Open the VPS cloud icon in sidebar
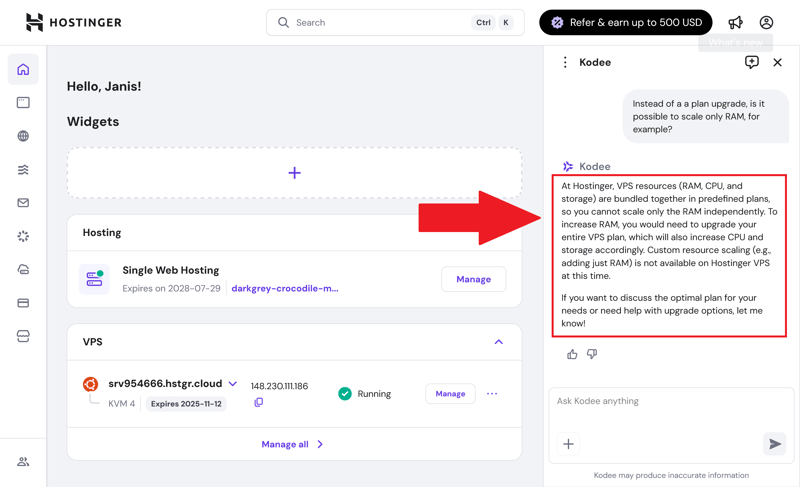Viewport: 800px width, 487px height. [23, 270]
